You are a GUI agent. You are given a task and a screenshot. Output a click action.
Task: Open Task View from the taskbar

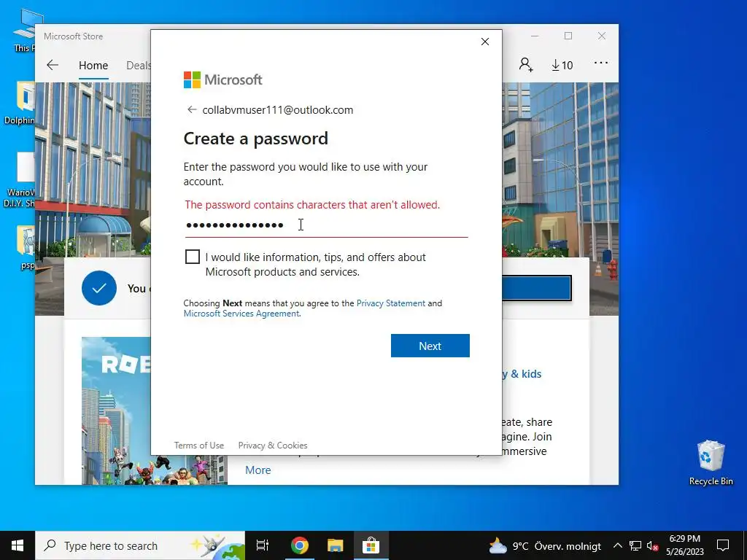[x=263, y=545]
